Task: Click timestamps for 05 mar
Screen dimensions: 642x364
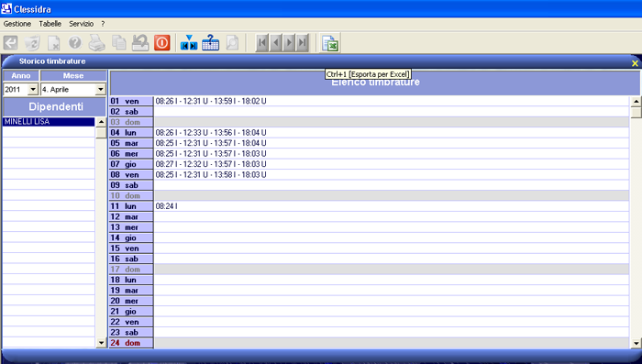Action: point(211,143)
